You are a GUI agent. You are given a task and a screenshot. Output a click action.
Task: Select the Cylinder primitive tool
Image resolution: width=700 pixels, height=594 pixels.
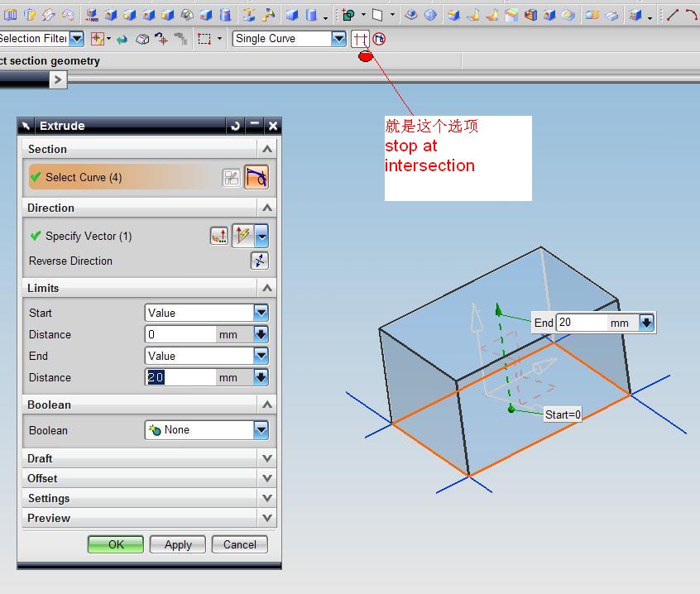[311, 15]
